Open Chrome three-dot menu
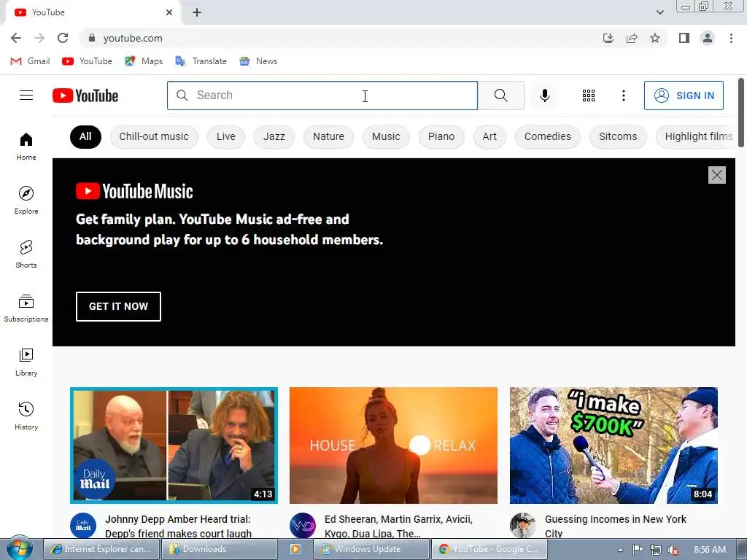The width and height of the screenshot is (747, 560). pos(731,38)
